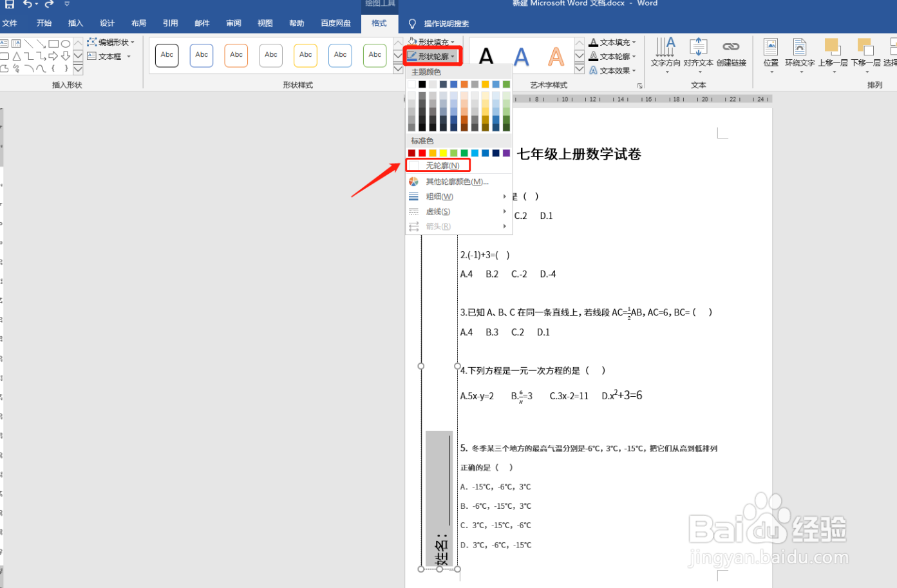Click the 操作说明搜索 search field

tap(446, 24)
